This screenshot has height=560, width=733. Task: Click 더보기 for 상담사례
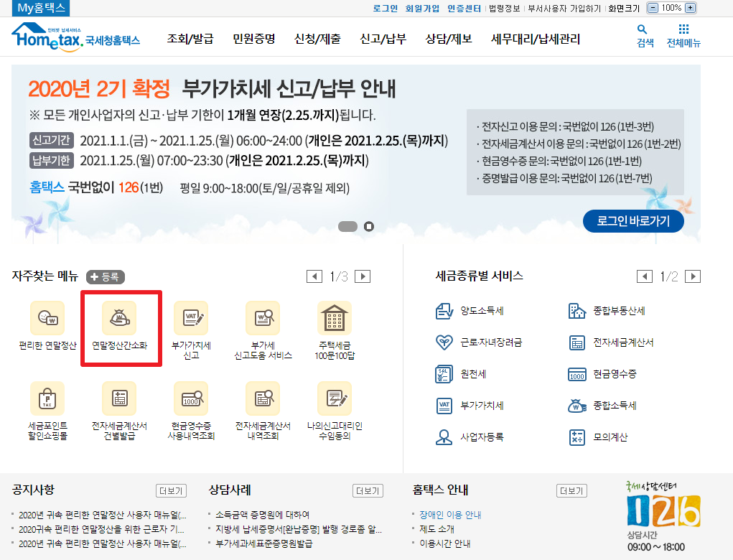[368, 491]
